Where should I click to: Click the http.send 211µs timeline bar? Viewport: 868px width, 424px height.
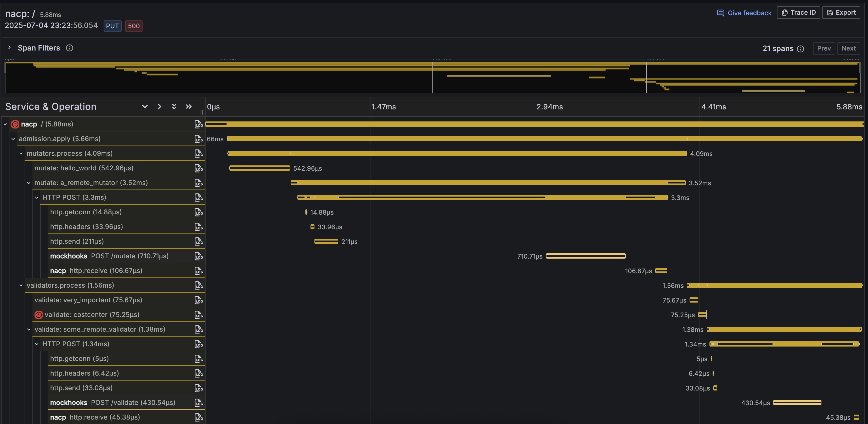(326, 241)
